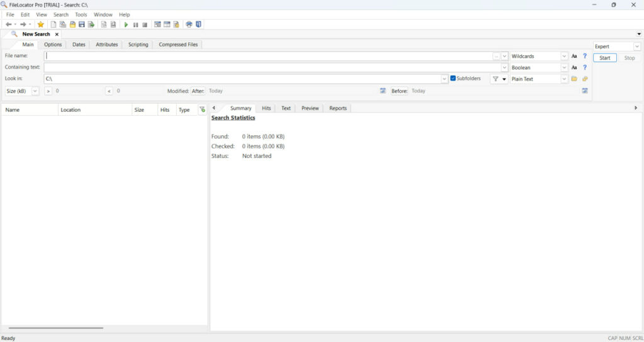
Task: Expand the filter funnel dropdown arrow
Action: pos(504,79)
